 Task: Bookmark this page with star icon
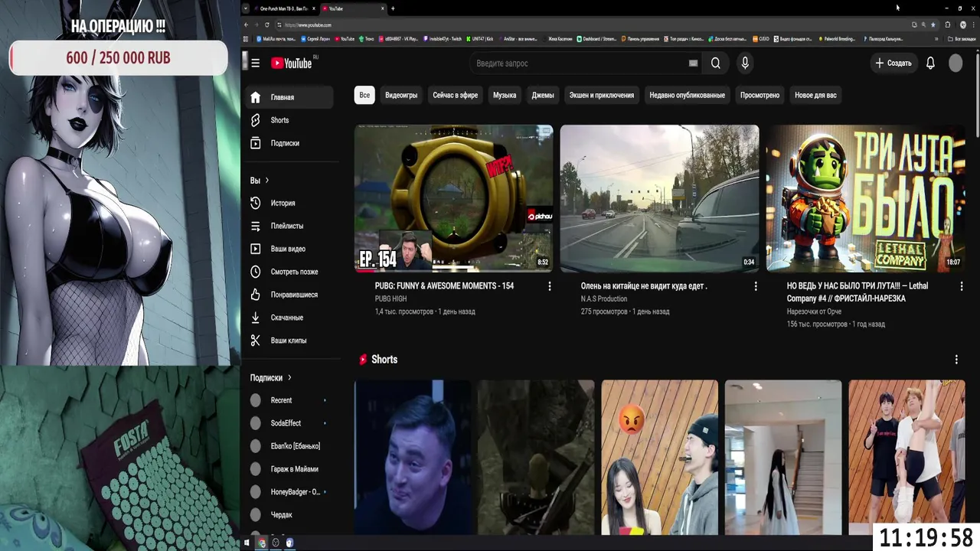point(933,24)
